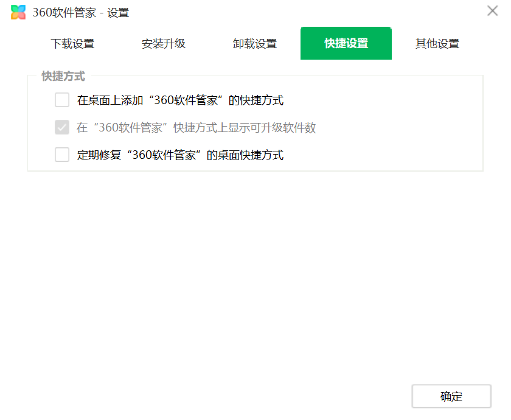Click the 快捷方式 group heading

(x=63, y=76)
